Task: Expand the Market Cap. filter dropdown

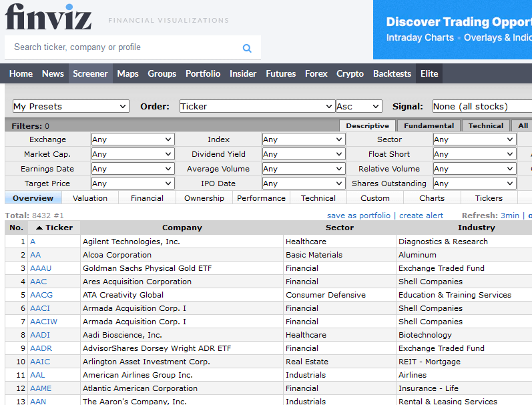Action: click(133, 154)
